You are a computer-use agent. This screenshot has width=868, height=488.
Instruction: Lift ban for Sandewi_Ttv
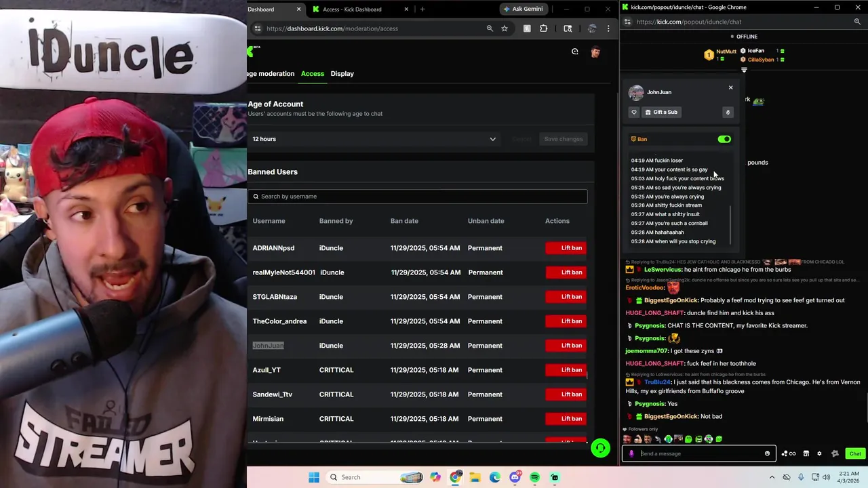pyautogui.click(x=566, y=394)
